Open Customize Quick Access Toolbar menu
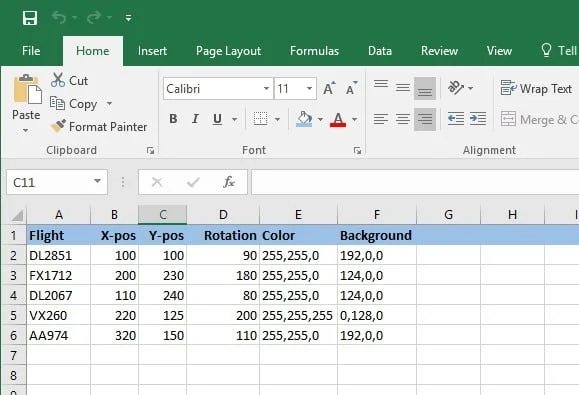Image resolution: width=579 pixels, height=395 pixels. tap(129, 17)
